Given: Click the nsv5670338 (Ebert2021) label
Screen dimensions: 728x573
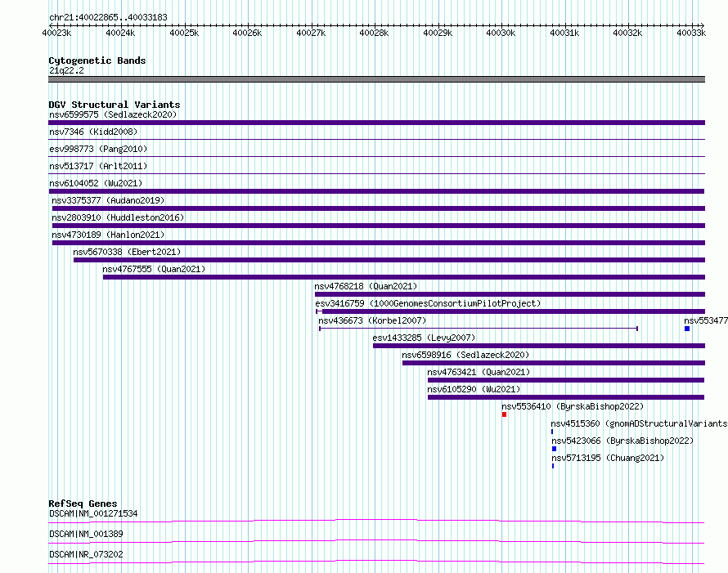Looking at the screenshot, I should pos(127,252).
